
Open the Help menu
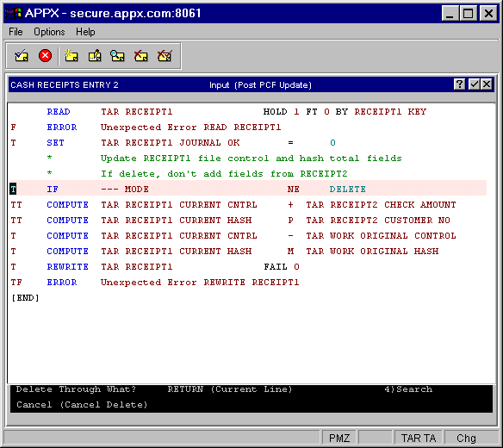coord(85,32)
